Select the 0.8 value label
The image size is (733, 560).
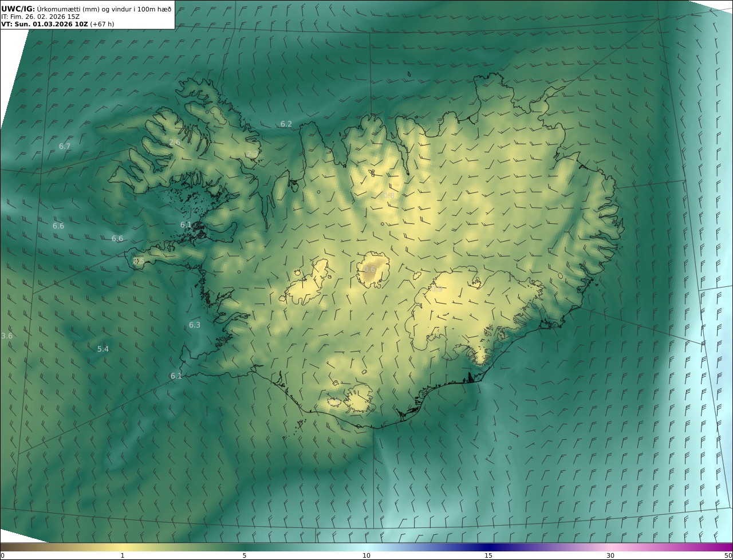[x=389, y=196]
